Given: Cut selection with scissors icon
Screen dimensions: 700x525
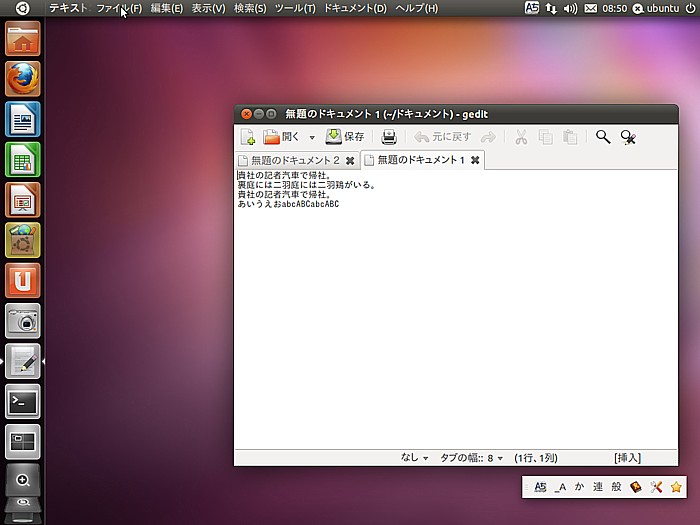Looking at the screenshot, I should [x=521, y=137].
